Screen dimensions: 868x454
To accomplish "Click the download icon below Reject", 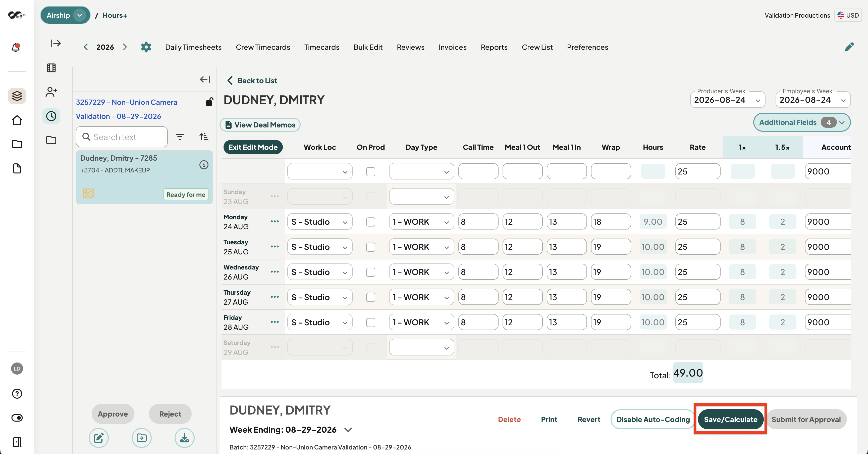I will pyautogui.click(x=184, y=438).
